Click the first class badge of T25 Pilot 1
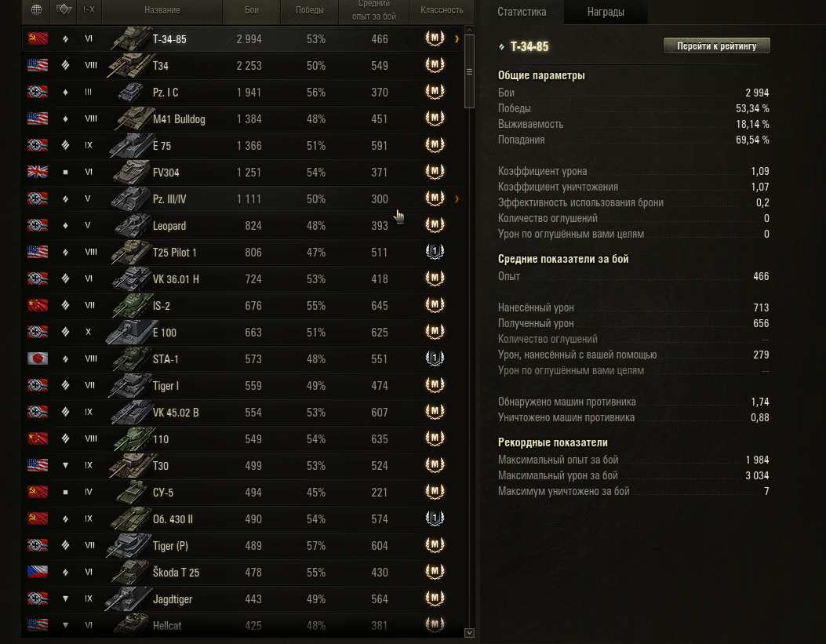 pyautogui.click(x=435, y=252)
